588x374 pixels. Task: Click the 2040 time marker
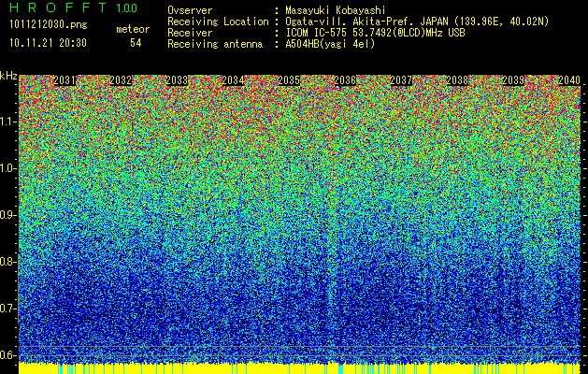click(569, 80)
